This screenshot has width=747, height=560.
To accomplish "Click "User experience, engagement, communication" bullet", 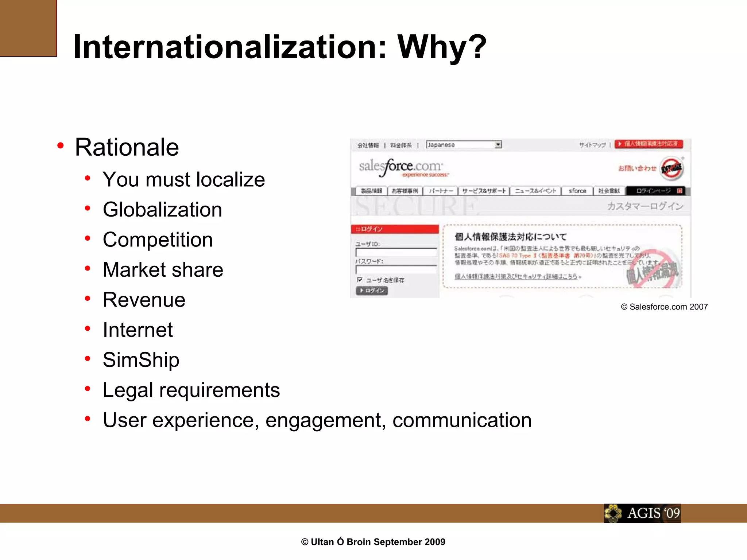I will tap(317, 420).
